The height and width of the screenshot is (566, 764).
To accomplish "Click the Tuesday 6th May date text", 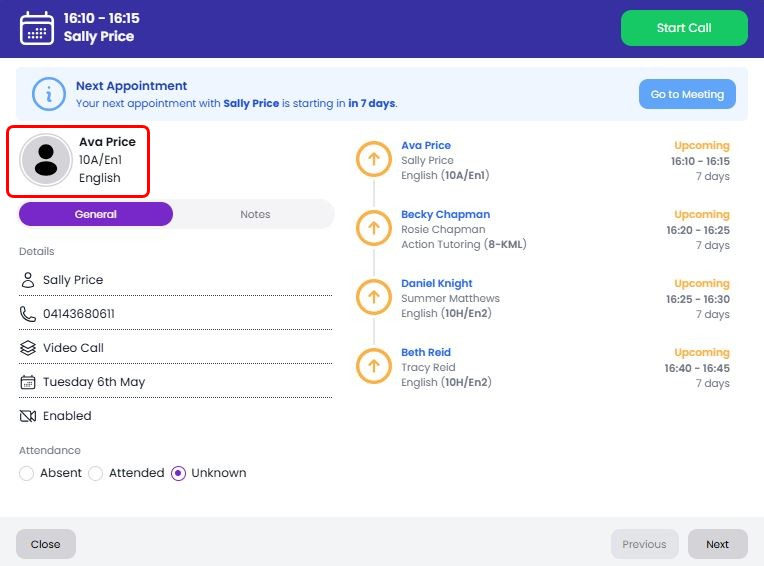I will (94, 382).
